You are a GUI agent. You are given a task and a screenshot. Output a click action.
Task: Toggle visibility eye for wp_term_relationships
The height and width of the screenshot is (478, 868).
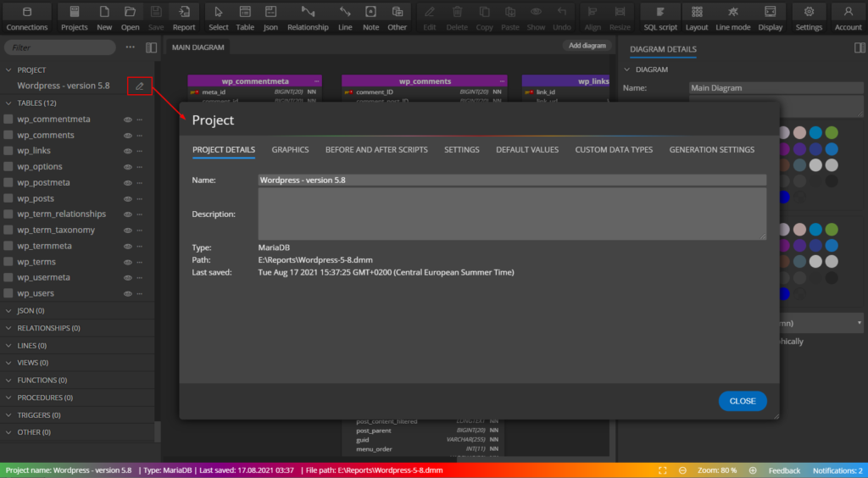(127, 214)
